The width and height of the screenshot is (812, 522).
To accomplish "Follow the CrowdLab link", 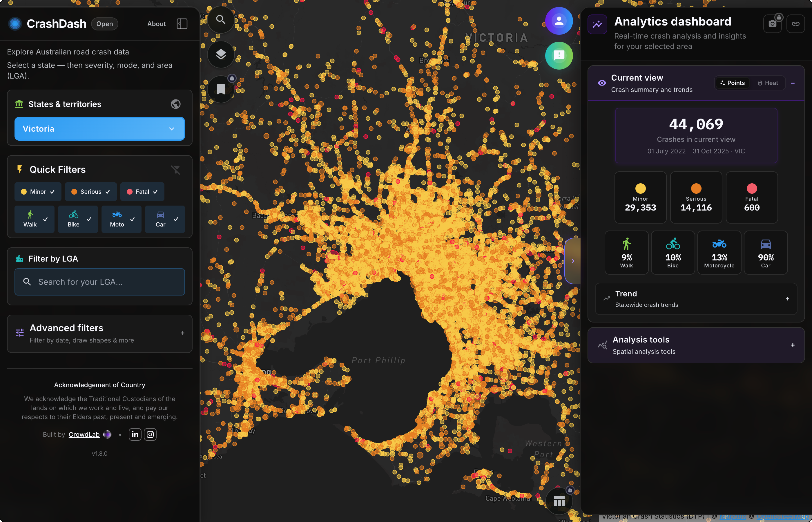I will coord(84,434).
